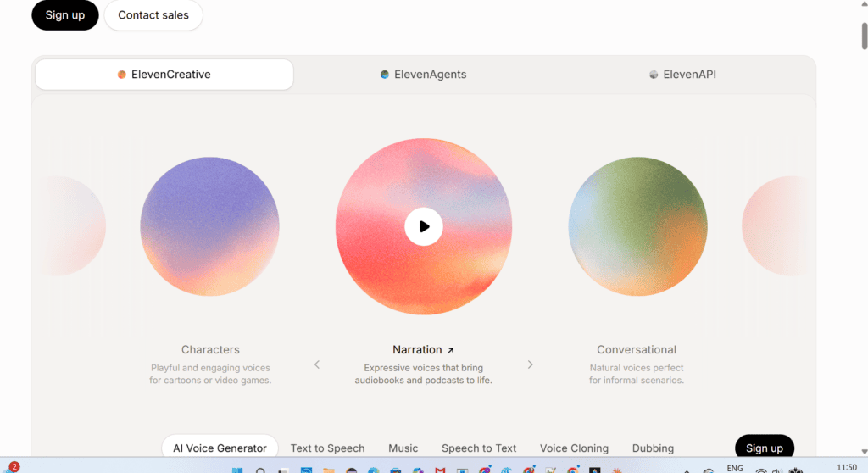
Task: Open the Narration link with arrow
Action: (424, 349)
